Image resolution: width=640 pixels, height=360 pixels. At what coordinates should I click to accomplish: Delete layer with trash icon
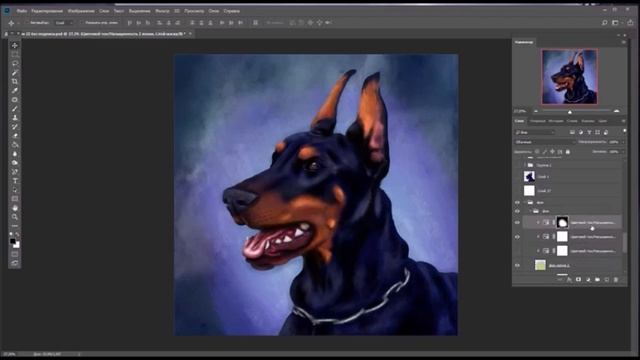pos(616,280)
